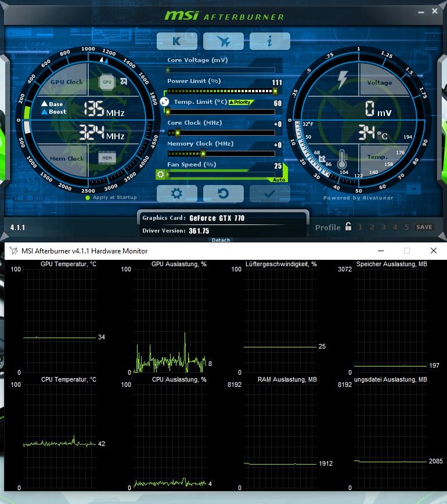Click the Power Limit slider handle
447x504 pixels.
coord(275,91)
